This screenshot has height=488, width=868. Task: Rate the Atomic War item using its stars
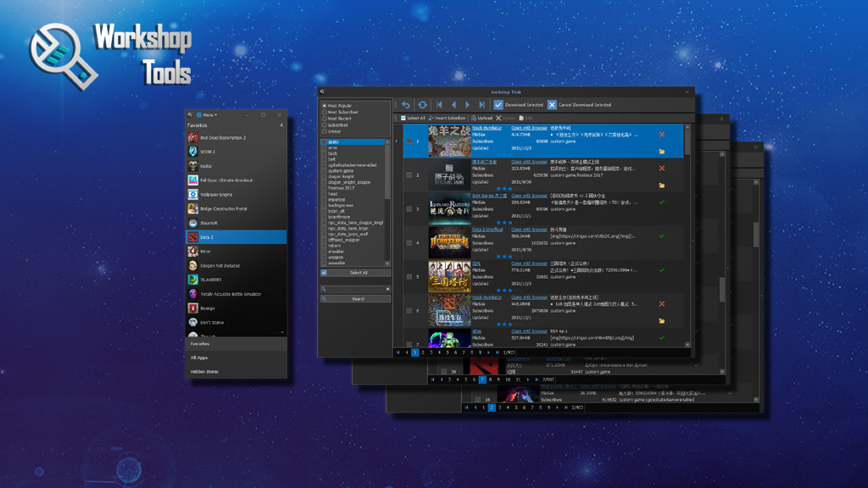point(503,188)
